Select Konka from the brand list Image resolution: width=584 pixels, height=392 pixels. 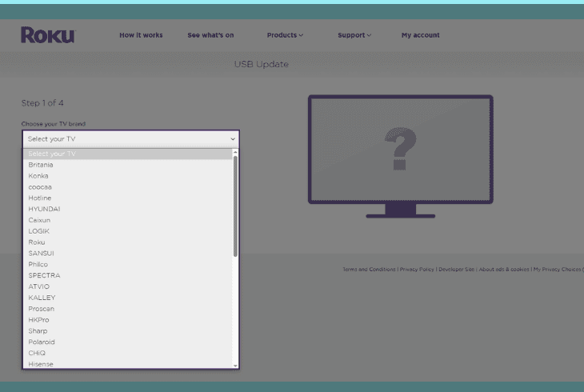[x=128, y=176]
